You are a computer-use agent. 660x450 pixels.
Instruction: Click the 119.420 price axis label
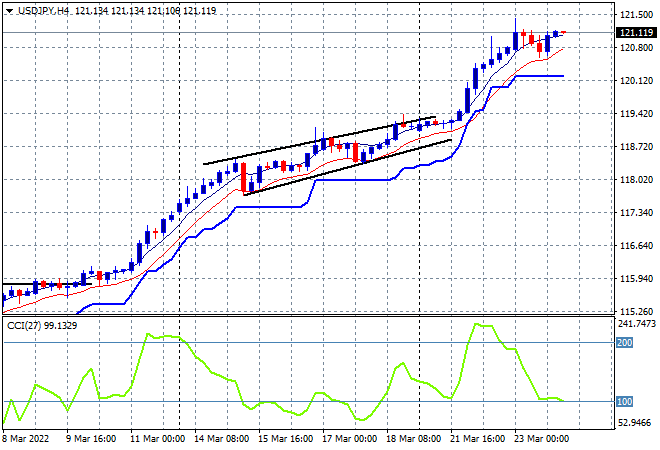click(x=636, y=114)
